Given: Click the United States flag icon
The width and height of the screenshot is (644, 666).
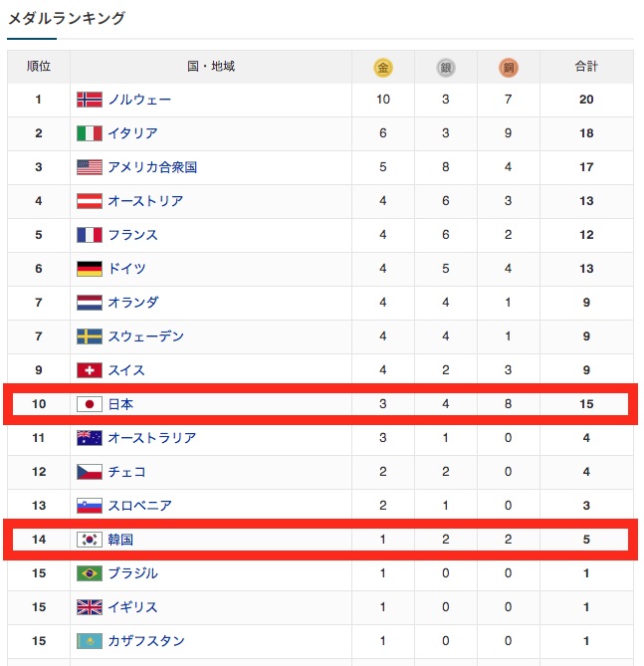Looking at the screenshot, I should [90, 167].
